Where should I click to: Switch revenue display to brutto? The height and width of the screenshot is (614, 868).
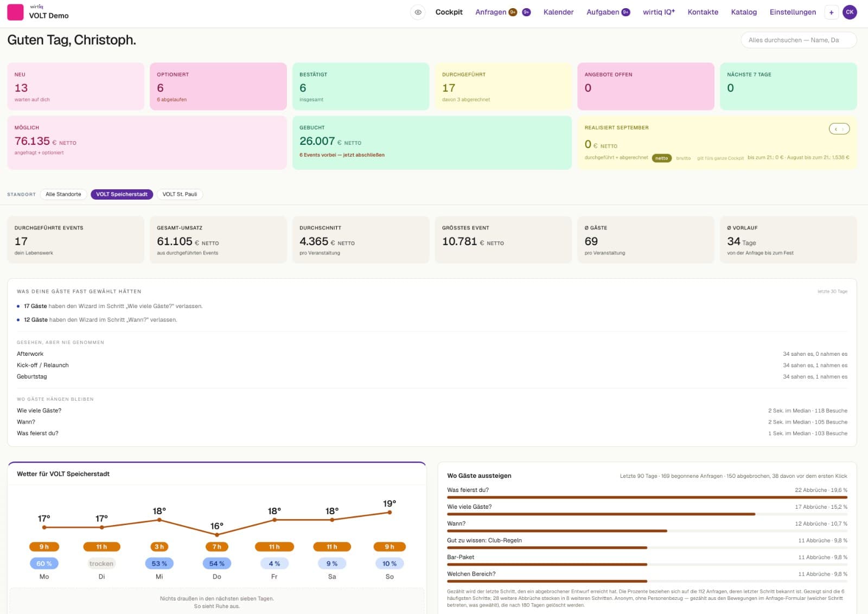click(684, 158)
